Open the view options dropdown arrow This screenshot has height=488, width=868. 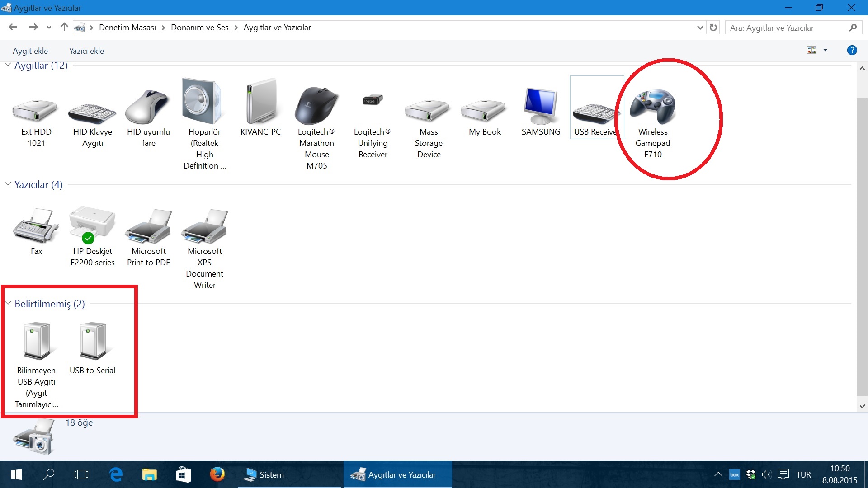pyautogui.click(x=825, y=50)
